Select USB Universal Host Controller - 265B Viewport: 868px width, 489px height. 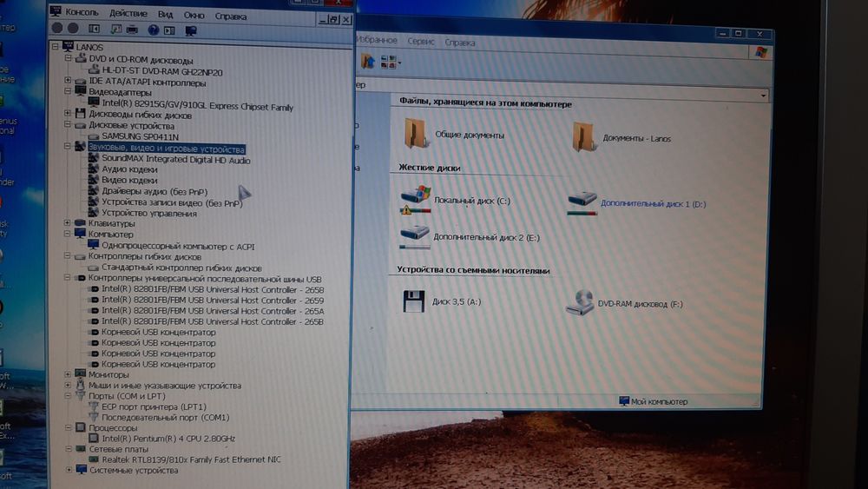(213, 321)
